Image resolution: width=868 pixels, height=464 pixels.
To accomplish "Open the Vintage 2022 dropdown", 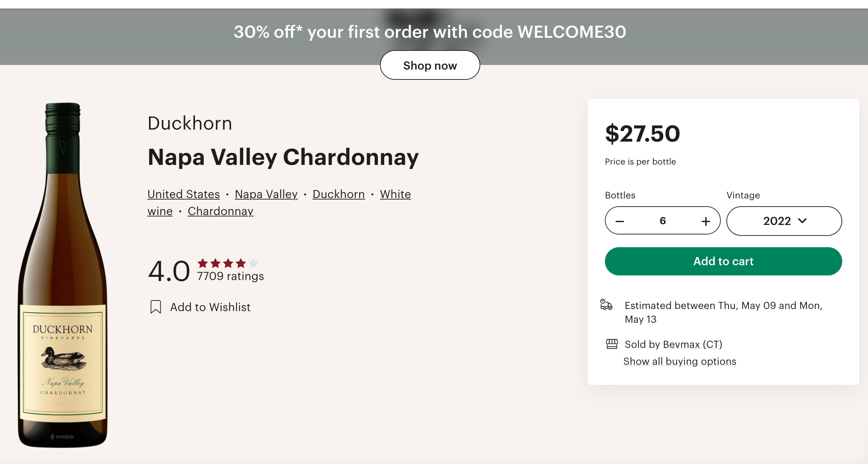I will click(x=784, y=221).
